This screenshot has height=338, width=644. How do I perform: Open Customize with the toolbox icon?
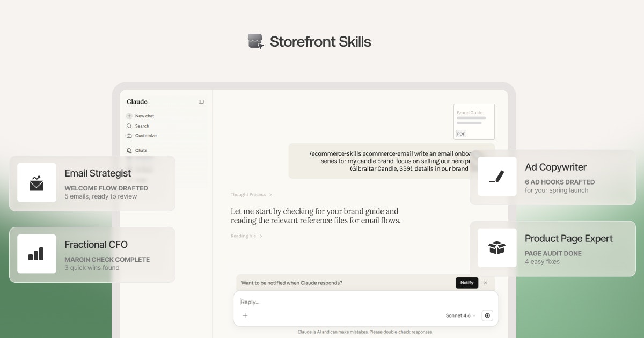click(143, 136)
